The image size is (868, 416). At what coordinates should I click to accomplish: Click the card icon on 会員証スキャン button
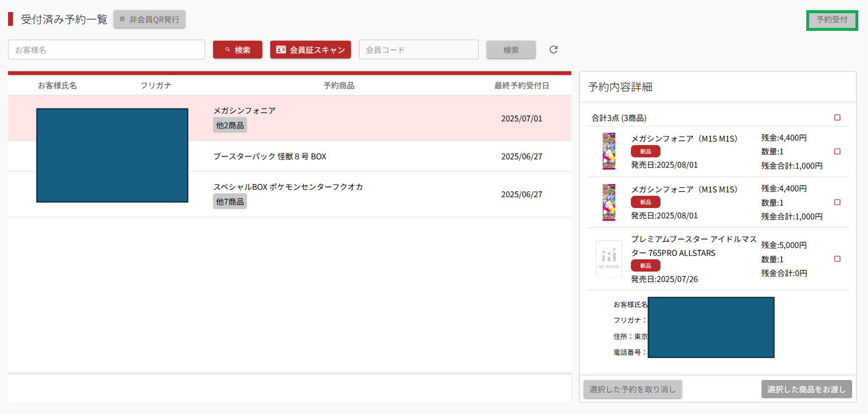point(281,50)
